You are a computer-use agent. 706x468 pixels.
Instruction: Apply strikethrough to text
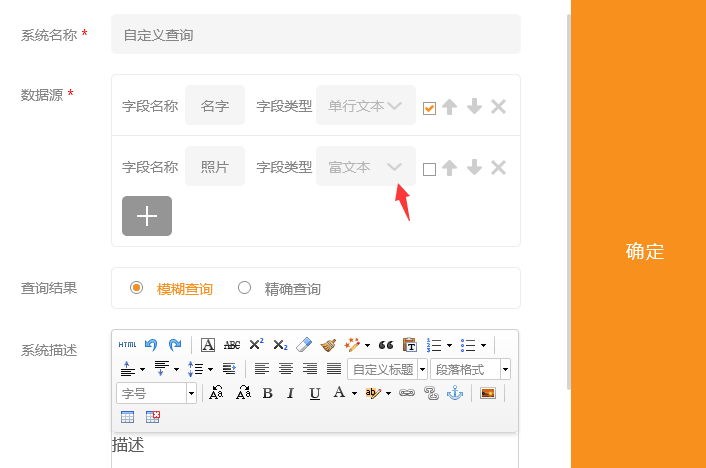pyautogui.click(x=232, y=345)
